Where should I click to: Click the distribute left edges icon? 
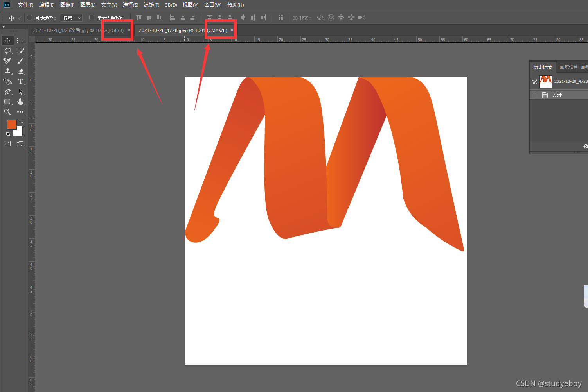[x=243, y=18]
